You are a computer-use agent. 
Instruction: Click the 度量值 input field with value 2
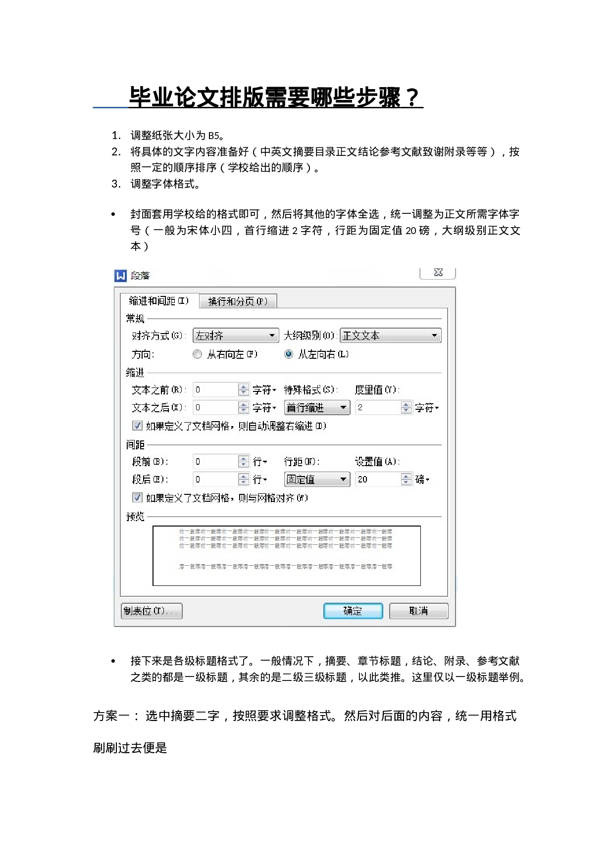click(378, 408)
